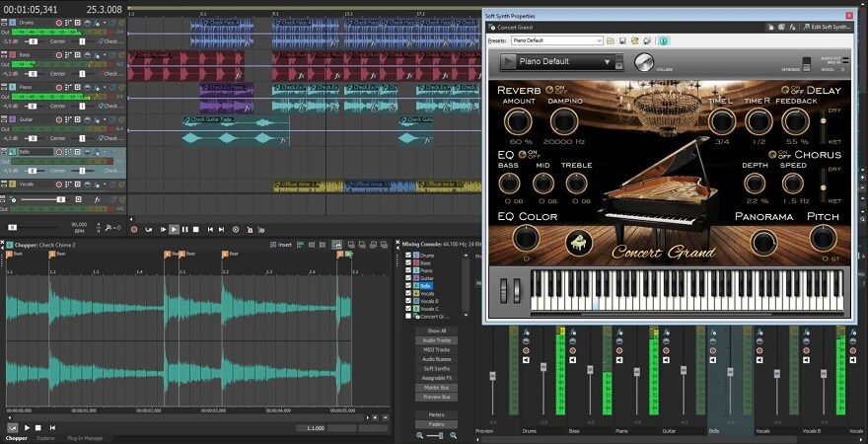Click Master Bus filter button
The height and width of the screenshot is (444, 868).
[437, 388]
